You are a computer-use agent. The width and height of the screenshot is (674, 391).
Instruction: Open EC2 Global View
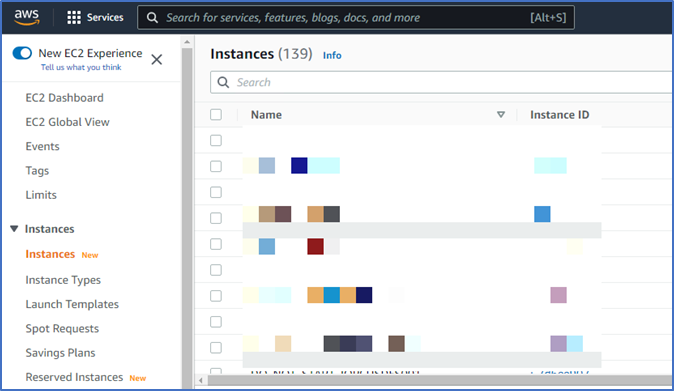[67, 122]
